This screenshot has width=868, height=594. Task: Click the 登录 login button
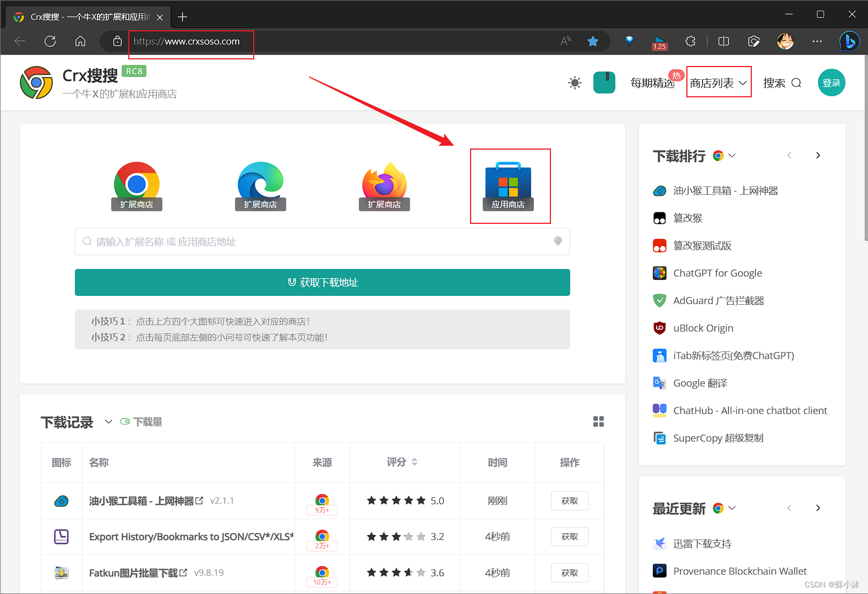pyautogui.click(x=831, y=82)
